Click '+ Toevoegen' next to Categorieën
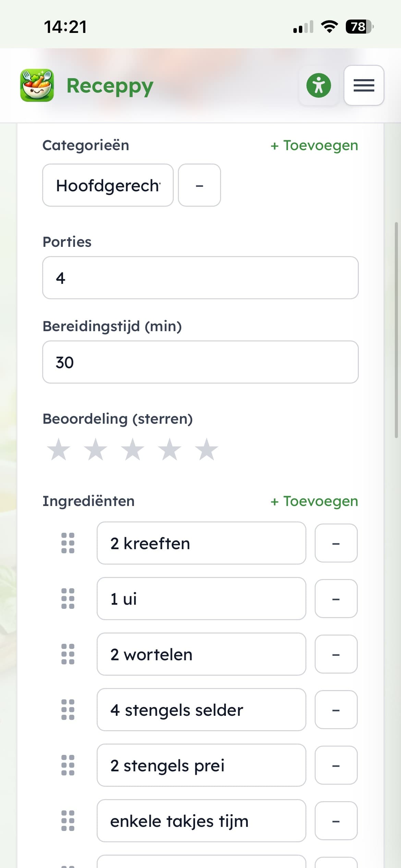Viewport: 401px width, 868px height. click(314, 145)
